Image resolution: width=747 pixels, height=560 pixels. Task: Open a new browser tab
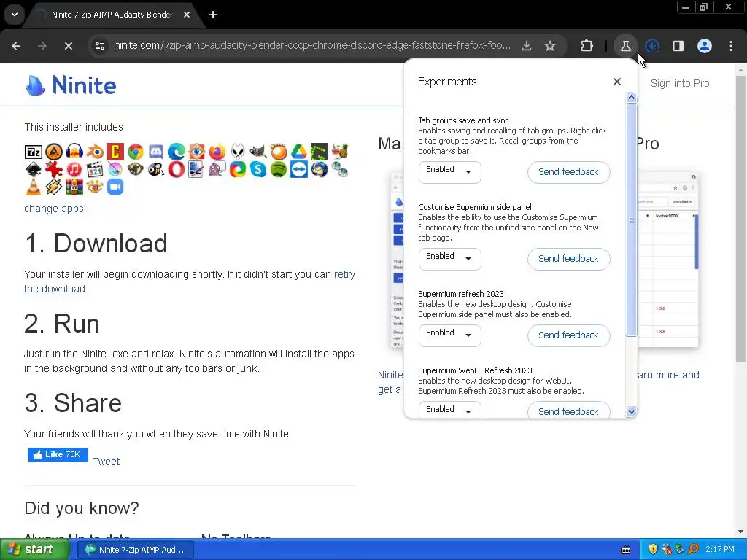click(213, 15)
